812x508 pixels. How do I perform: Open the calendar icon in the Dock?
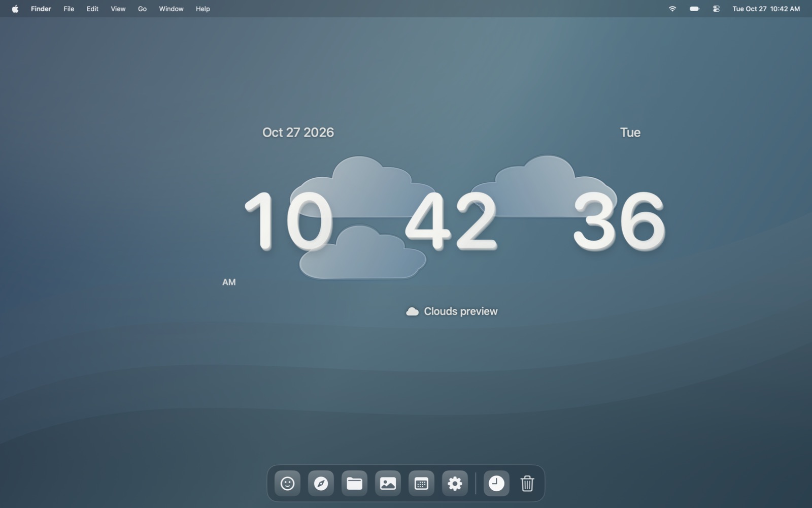tap(421, 483)
